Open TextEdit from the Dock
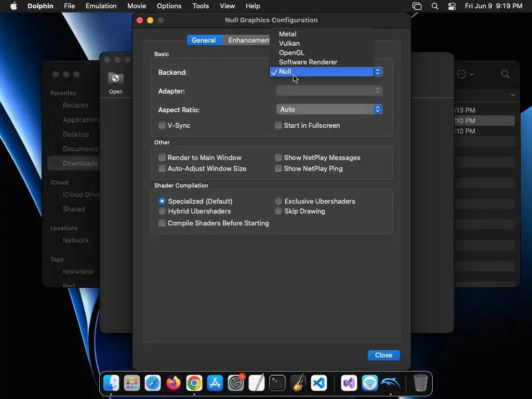The image size is (532, 399). [257, 383]
